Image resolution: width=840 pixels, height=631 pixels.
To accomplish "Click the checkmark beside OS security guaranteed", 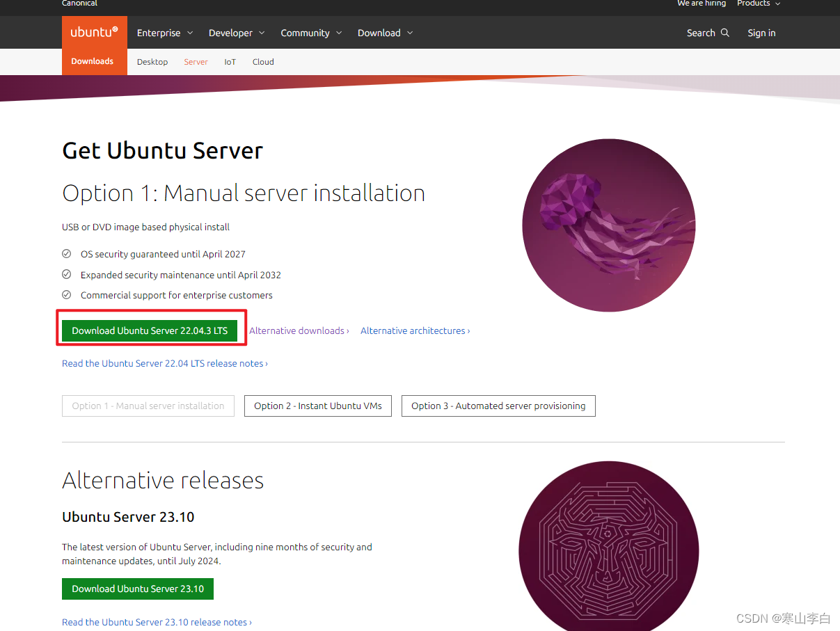I will tap(67, 253).
